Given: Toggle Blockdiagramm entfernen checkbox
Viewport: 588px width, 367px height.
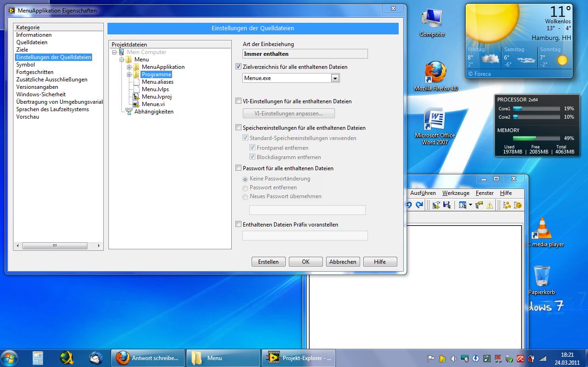Looking at the screenshot, I should click(x=253, y=157).
